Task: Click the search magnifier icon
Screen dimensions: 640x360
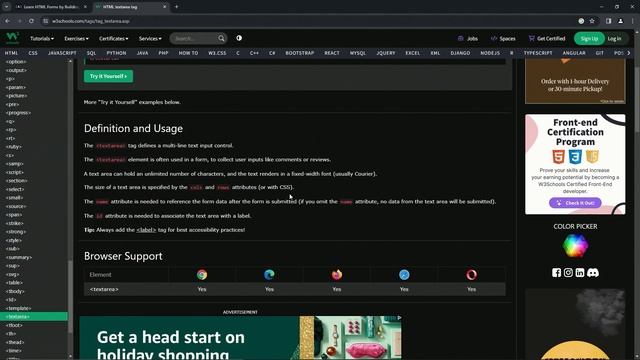Action: 221,38
